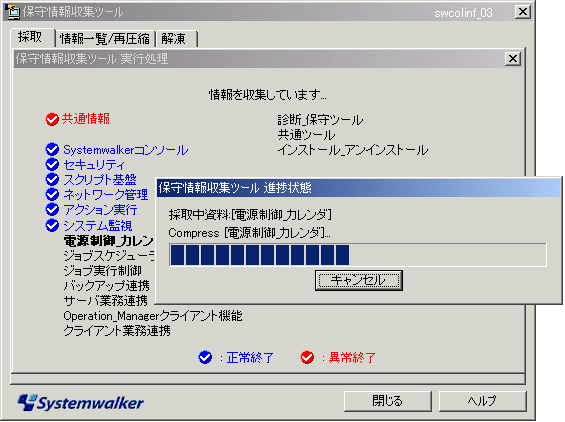Select the ジョブ実行制御 entry
This screenshot has width=565, height=422.
pos(102,271)
